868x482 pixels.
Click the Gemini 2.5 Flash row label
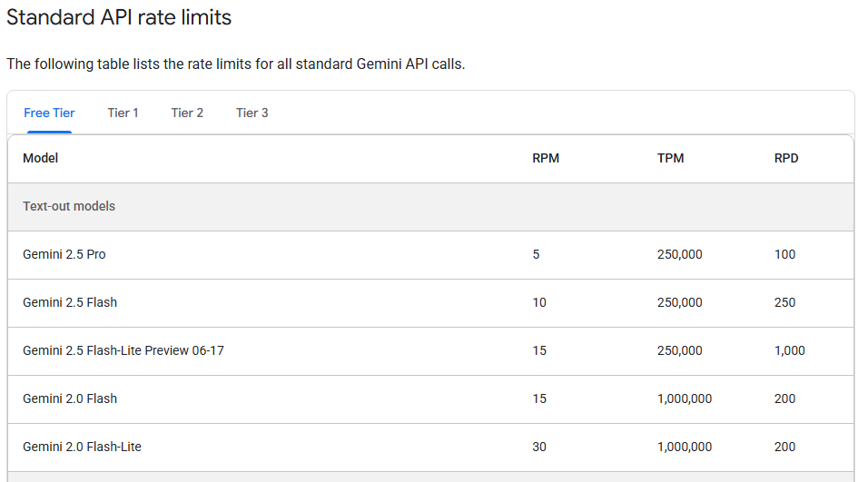coord(70,302)
